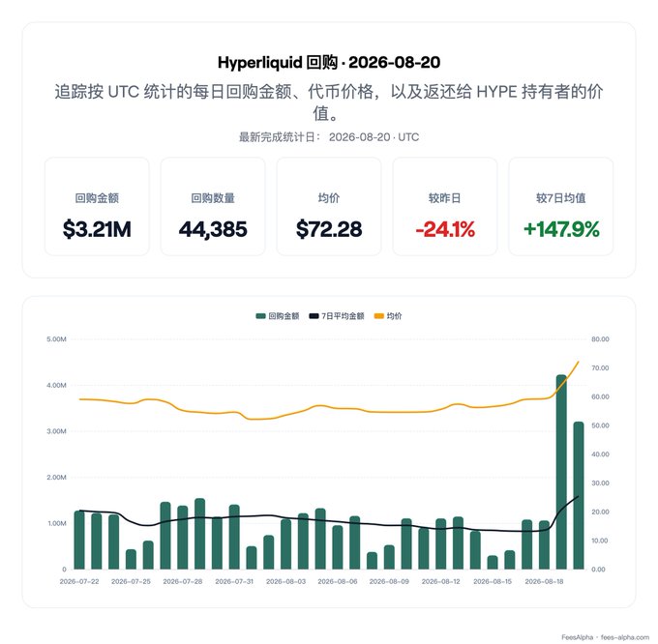
Task: Click left axis label 1.00M
Action: (56, 523)
